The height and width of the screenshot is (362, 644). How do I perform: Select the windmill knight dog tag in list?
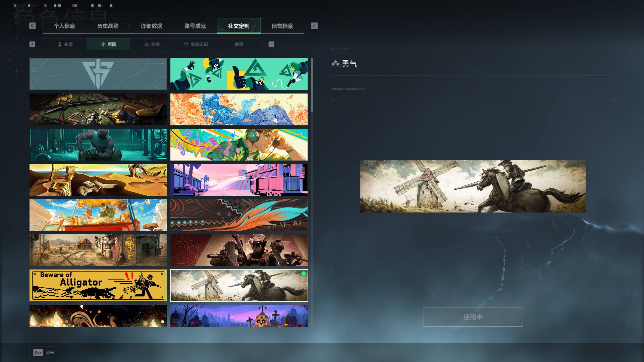[239, 286]
